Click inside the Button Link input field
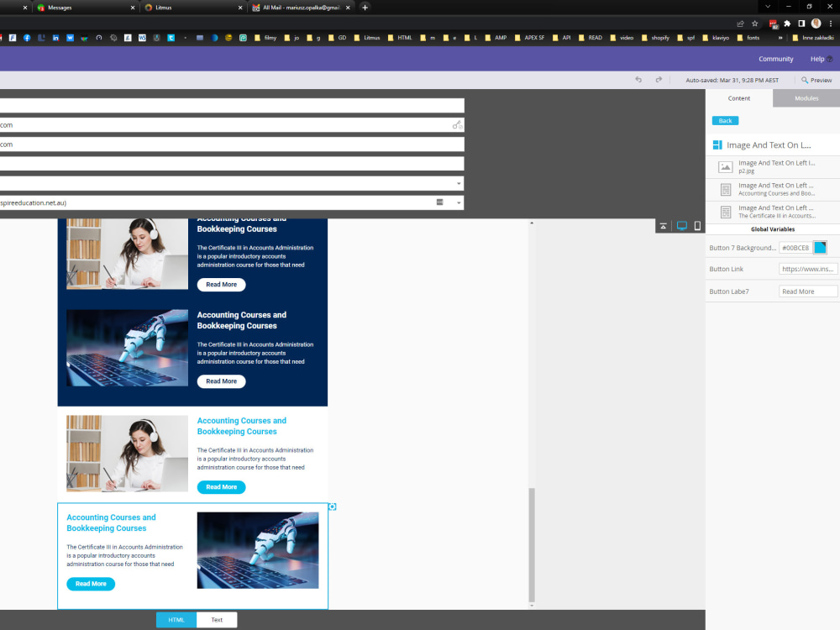This screenshot has width=840, height=630. pyautogui.click(x=808, y=269)
